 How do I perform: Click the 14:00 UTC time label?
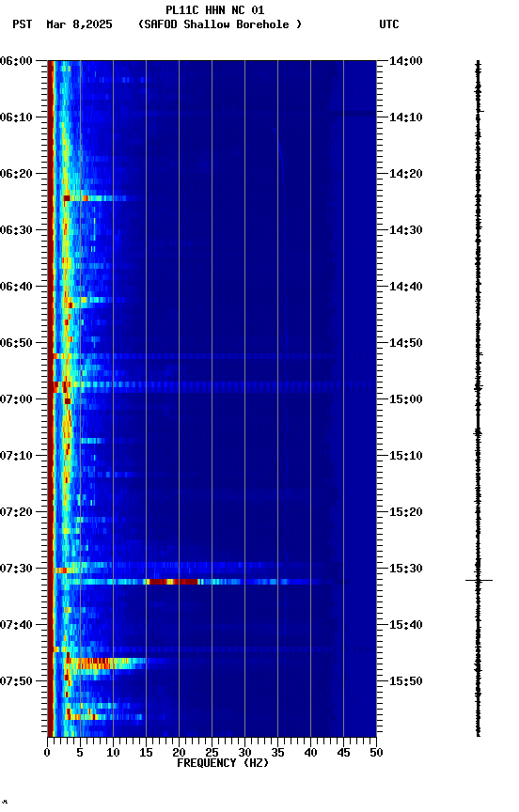coord(406,61)
